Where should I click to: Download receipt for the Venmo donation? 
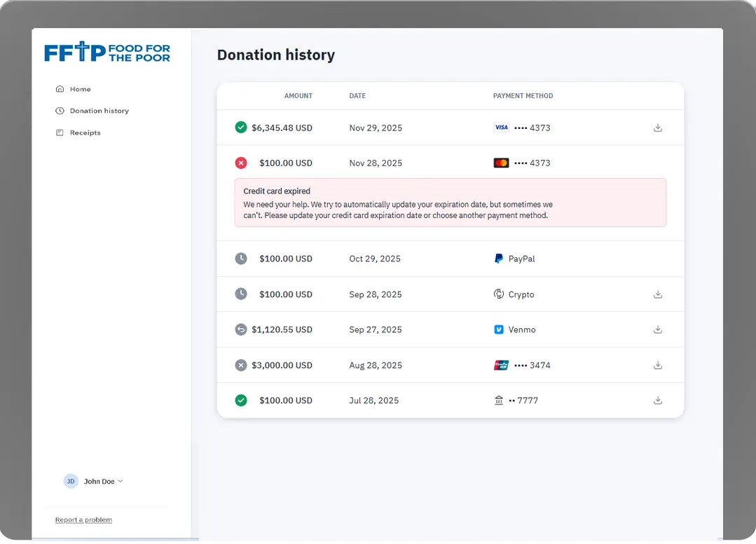pos(657,329)
